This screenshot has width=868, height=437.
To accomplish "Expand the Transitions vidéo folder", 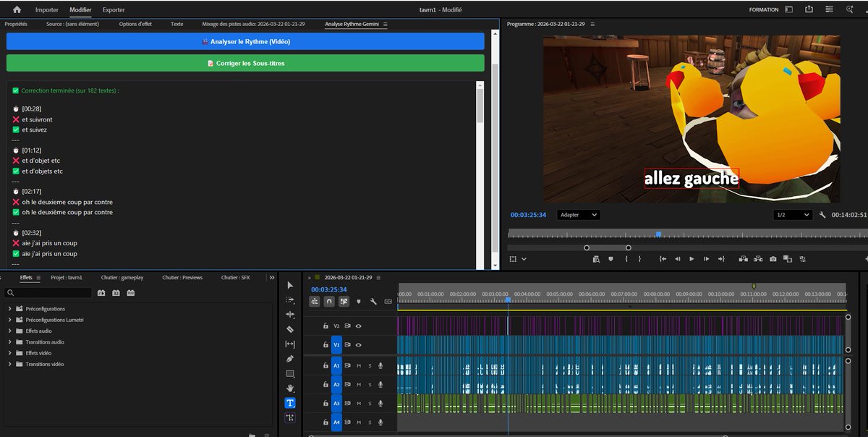I will click(x=10, y=364).
